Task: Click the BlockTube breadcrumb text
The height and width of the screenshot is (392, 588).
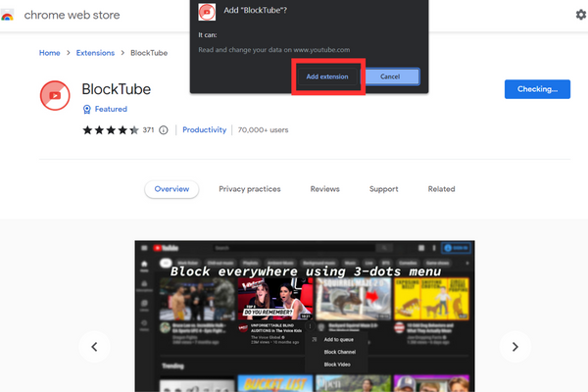Action: pos(149,53)
